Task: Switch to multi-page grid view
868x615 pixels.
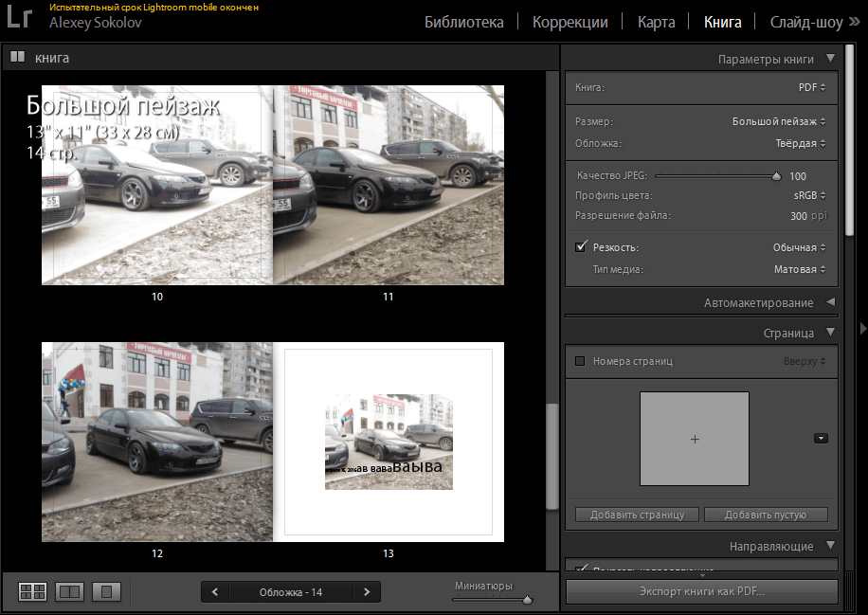Action: click(32, 591)
